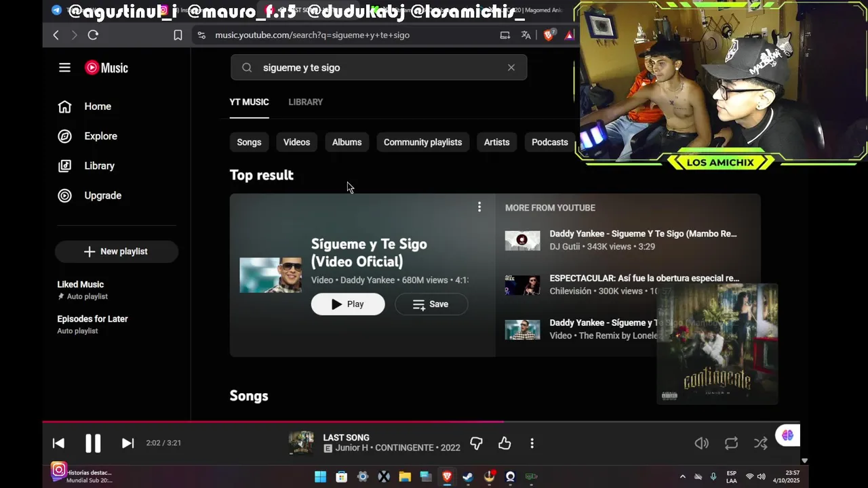The height and width of the screenshot is (488, 868).
Task: Pause the current song
Action: click(x=93, y=443)
